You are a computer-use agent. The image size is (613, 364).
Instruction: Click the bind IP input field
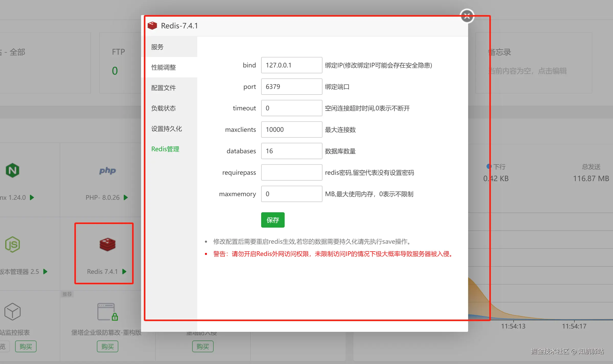[292, 65]
